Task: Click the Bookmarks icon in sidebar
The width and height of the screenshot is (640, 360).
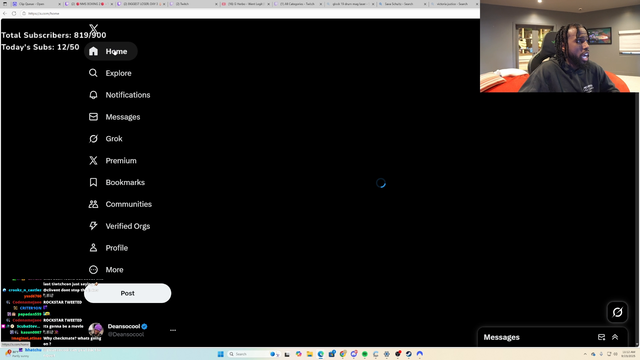Action: (x=93, y=182)
